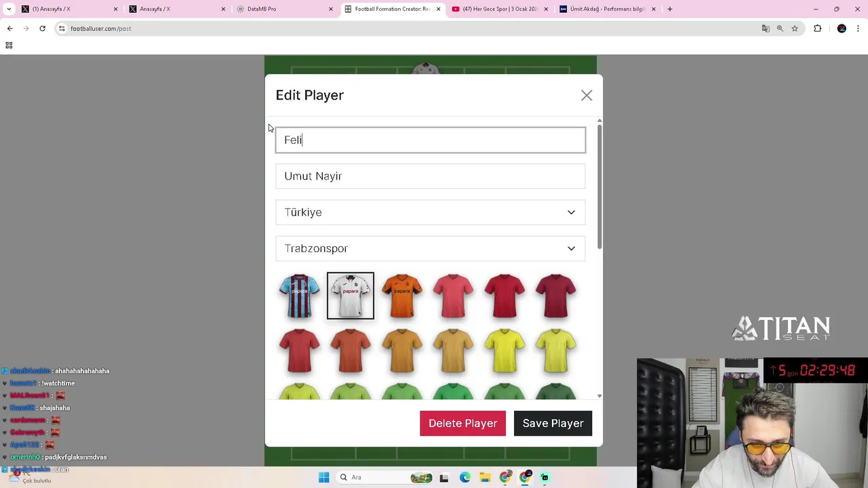Open the Chrome profile avatar
The width and height of the screenshot is (868, 488).
842,28
